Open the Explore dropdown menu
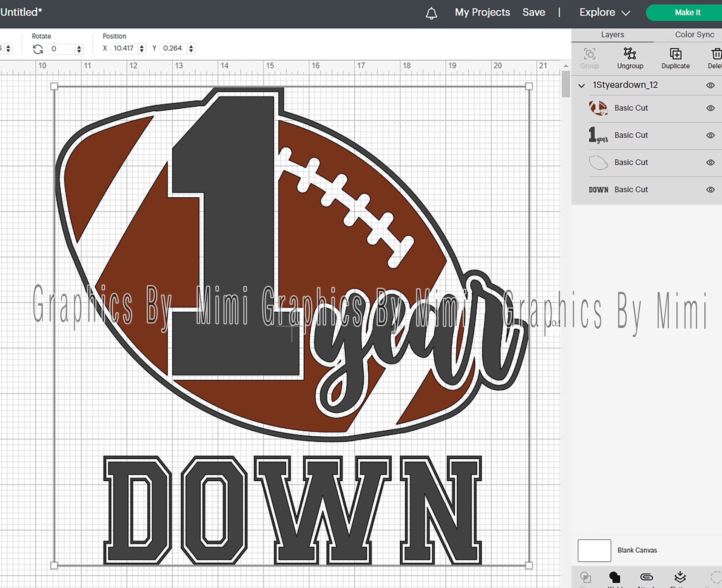This screenshot has width=722, height=588. click(x=604, y=12)
